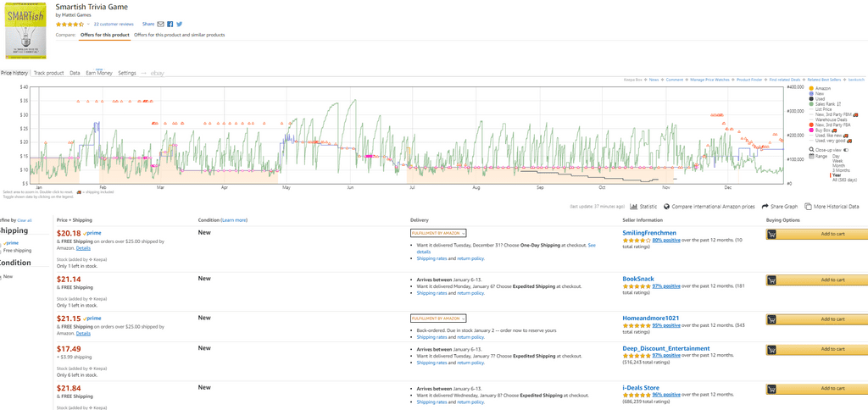The image size is (868, 410).
Task: Set chart range to 3 Months
Action: point(841,170)
